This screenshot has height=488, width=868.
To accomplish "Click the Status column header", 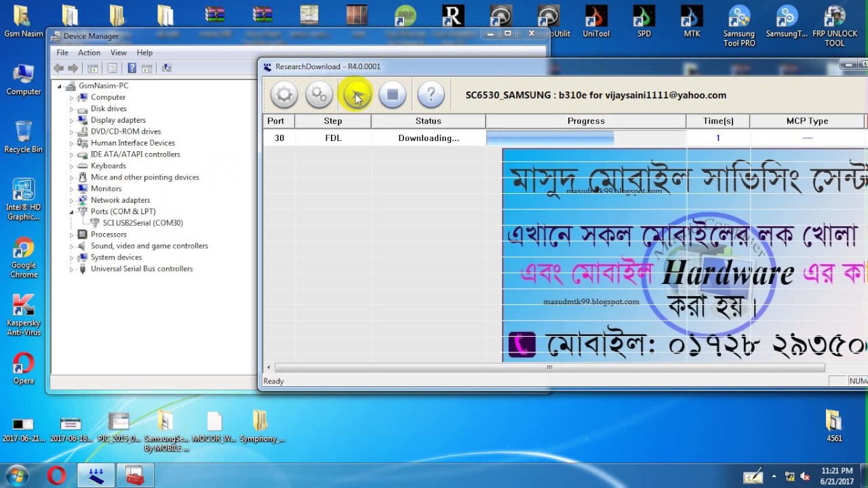I will pyautogui.click(x=428, y=121).
